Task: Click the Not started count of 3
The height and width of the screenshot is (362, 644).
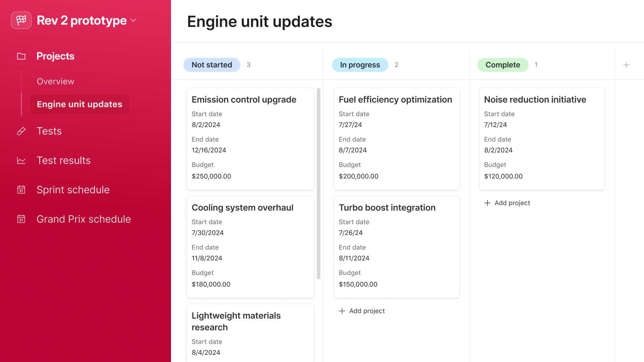Action: (x=249, y=65)
